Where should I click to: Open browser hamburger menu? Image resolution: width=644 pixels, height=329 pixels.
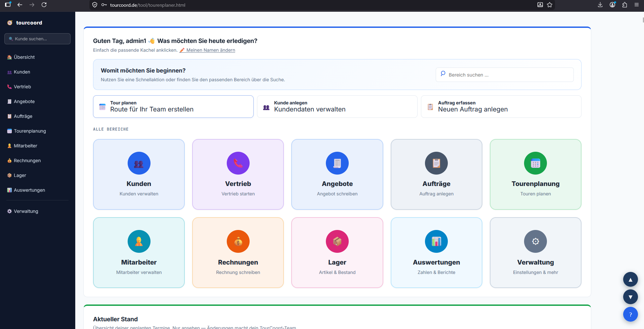[x=637, y=5]
